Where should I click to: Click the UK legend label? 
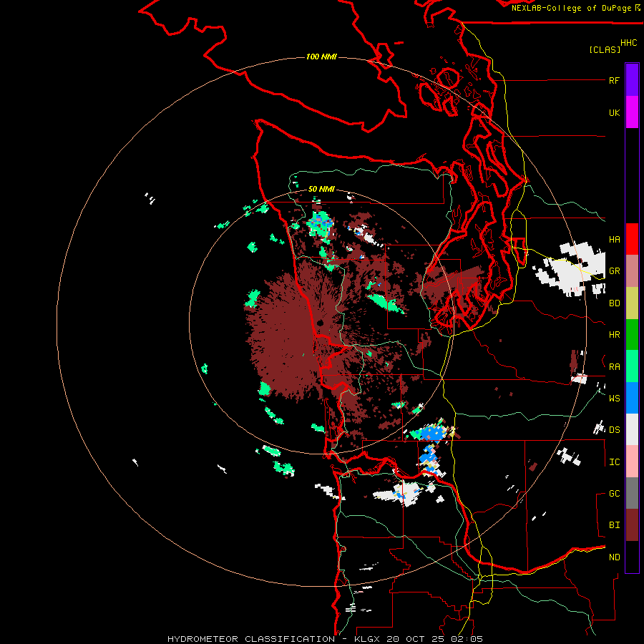tap(614, 112)
